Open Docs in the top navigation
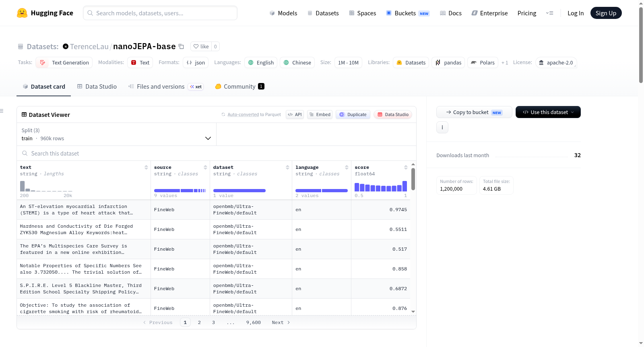644x347 pixels. click(451, 13)
